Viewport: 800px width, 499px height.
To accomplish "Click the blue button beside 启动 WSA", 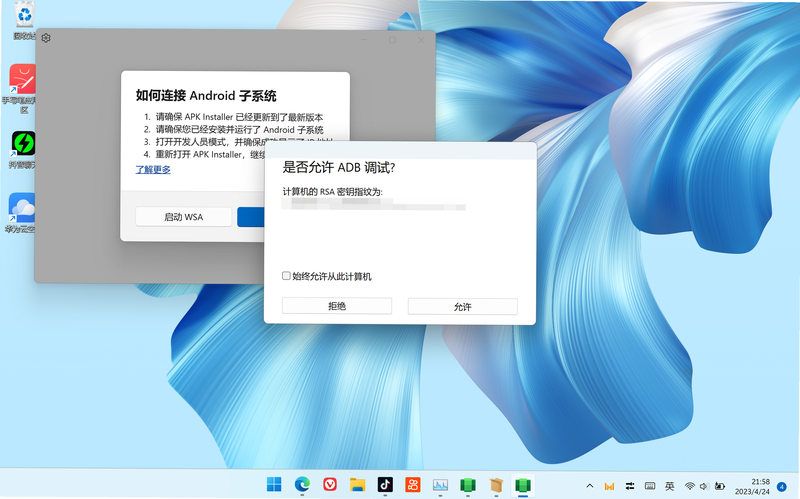I will (251, 217).
